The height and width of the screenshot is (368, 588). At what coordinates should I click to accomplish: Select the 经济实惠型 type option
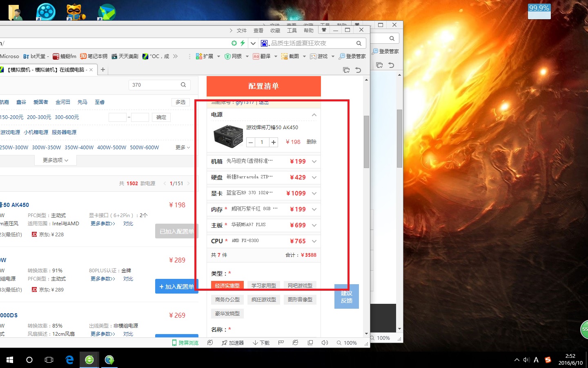tap(227, 286)
